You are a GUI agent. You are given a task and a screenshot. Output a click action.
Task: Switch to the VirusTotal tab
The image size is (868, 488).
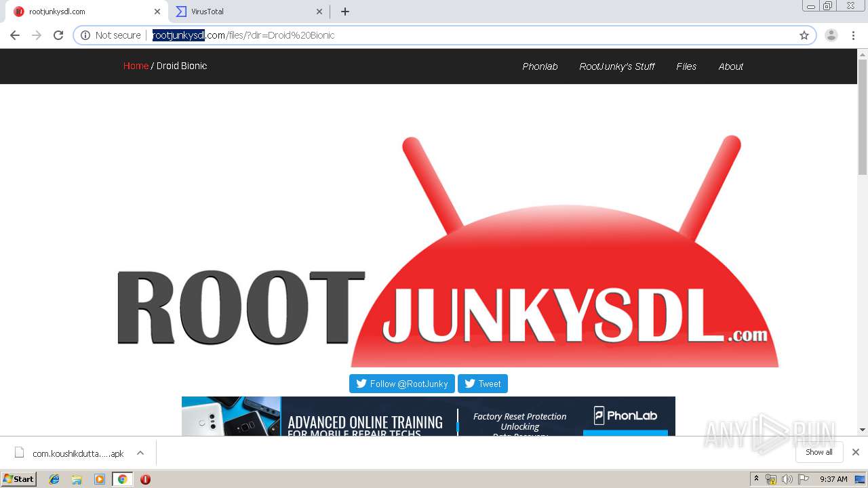[248, 12]
